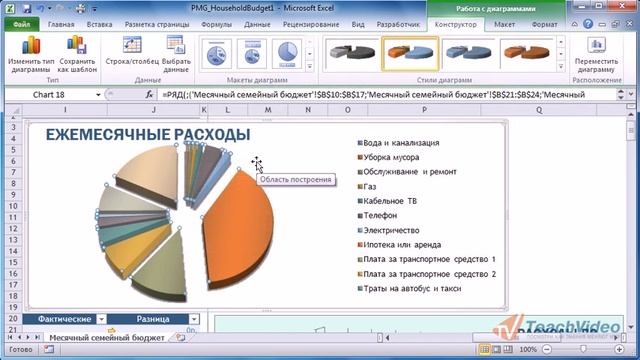Select column header P
The width and height of the screenshot is (640, 360).
point(424,110)
